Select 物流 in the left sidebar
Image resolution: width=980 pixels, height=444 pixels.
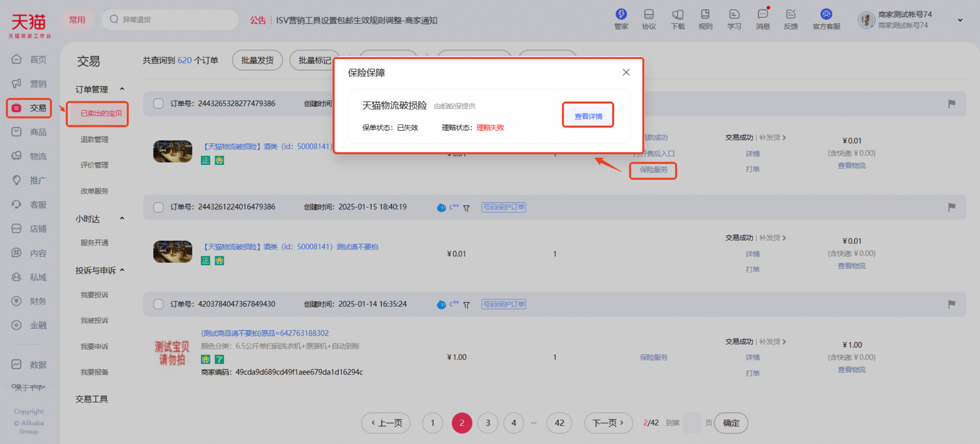[29, 156]
